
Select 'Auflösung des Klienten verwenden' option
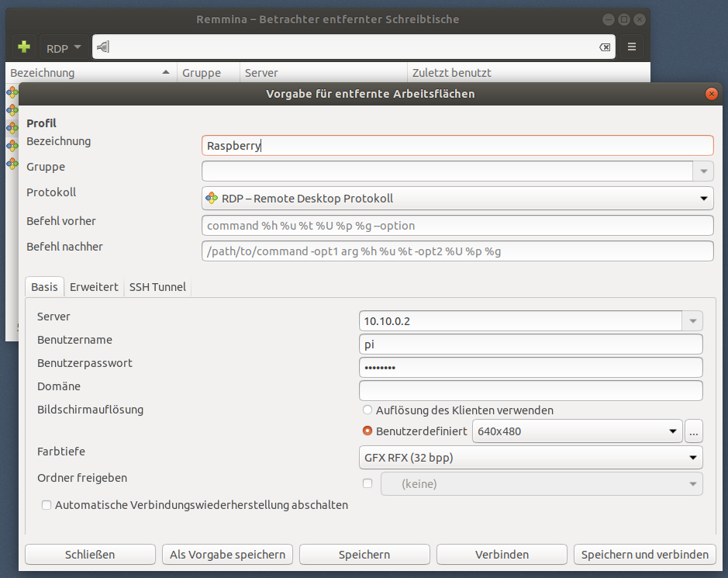click(367, 410)
